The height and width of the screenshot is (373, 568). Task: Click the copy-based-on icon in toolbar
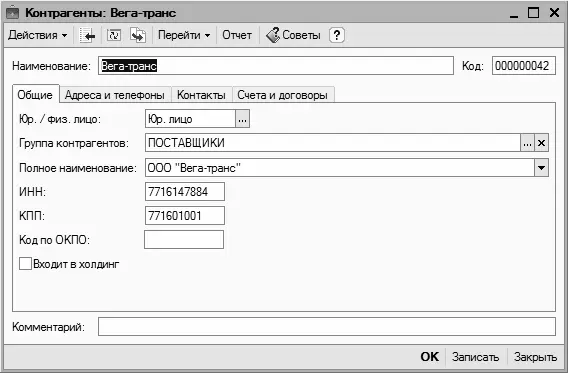click(138, 35)
